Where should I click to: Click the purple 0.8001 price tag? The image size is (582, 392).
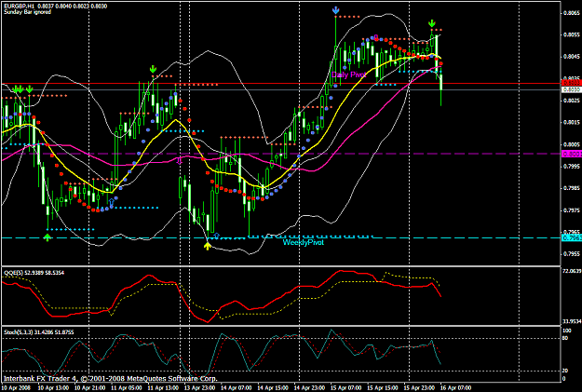point(572,154)
